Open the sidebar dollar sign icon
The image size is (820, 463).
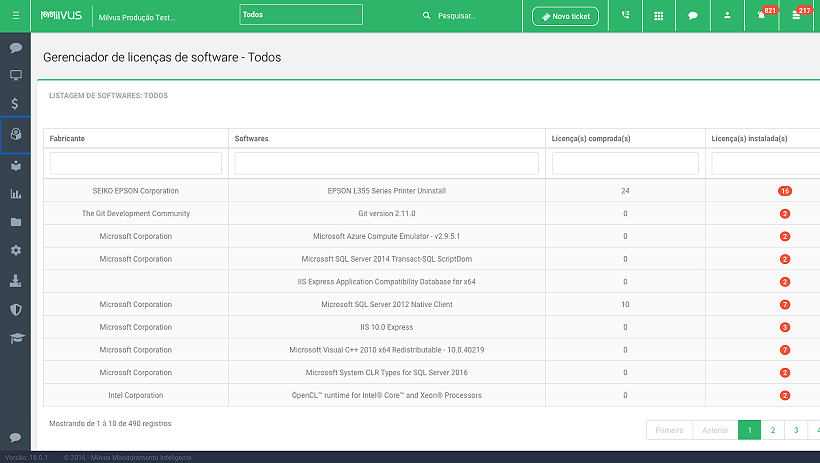click(15, 104)
